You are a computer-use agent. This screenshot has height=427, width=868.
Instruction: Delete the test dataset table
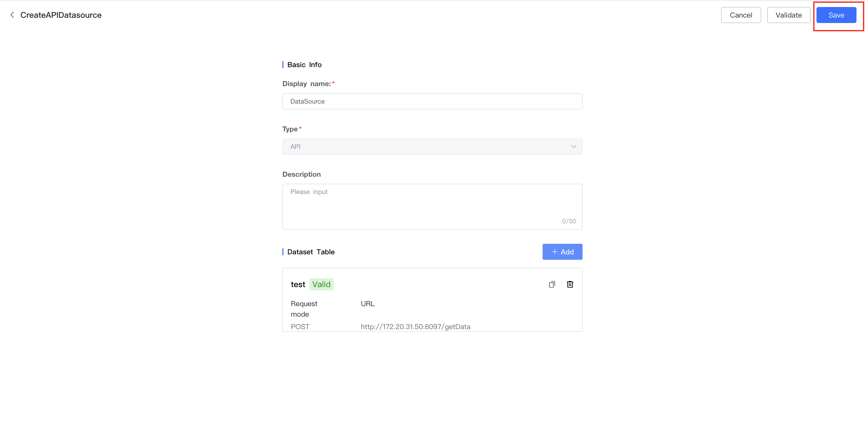pyautogui.click(x=570, y=284)
